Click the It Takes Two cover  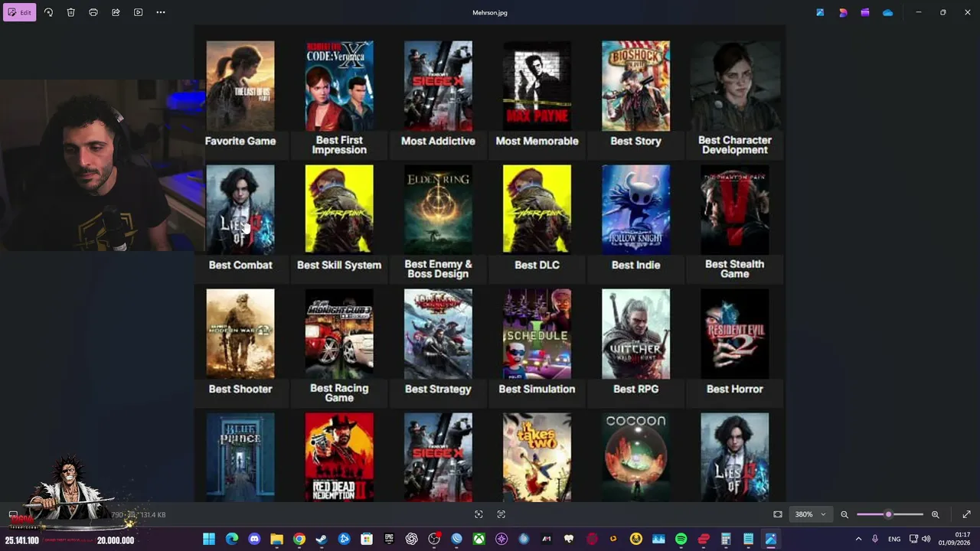click(x=537, y=457)
